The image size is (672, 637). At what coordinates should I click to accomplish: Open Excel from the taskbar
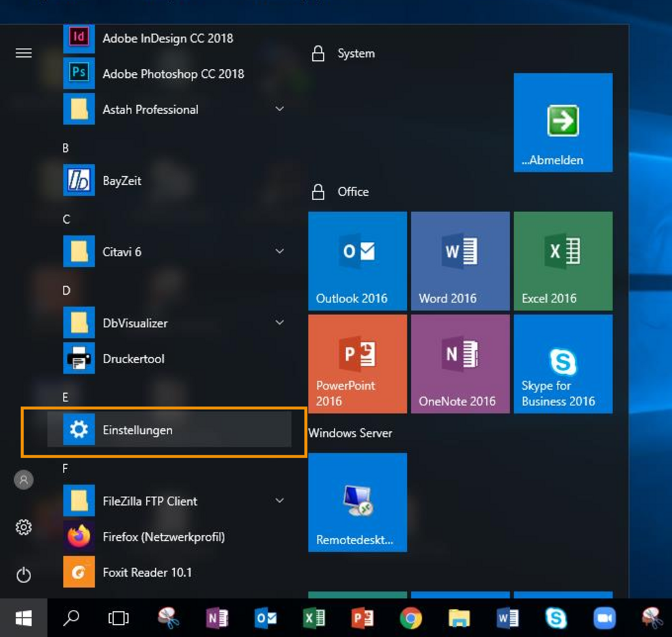(314, 618)
